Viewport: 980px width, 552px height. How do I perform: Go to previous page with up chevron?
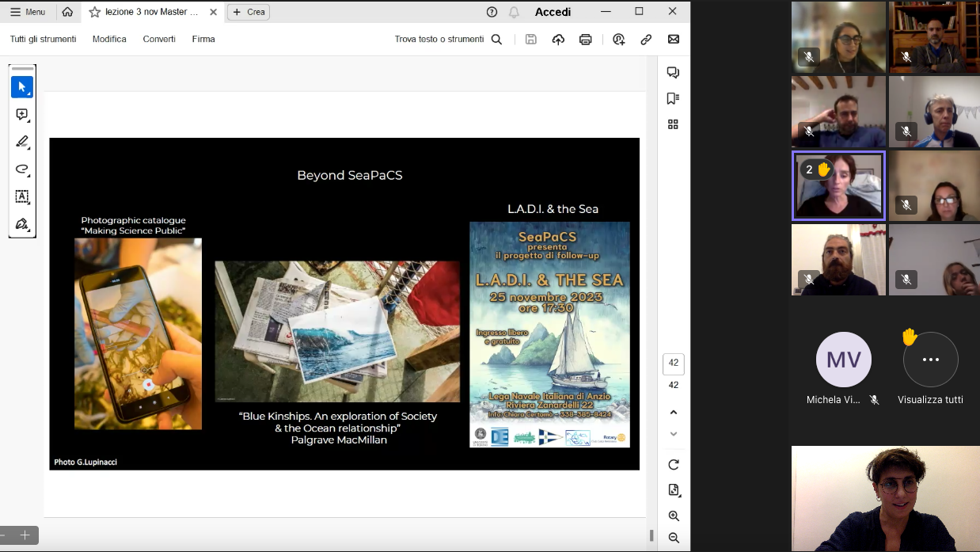point(674,413)
